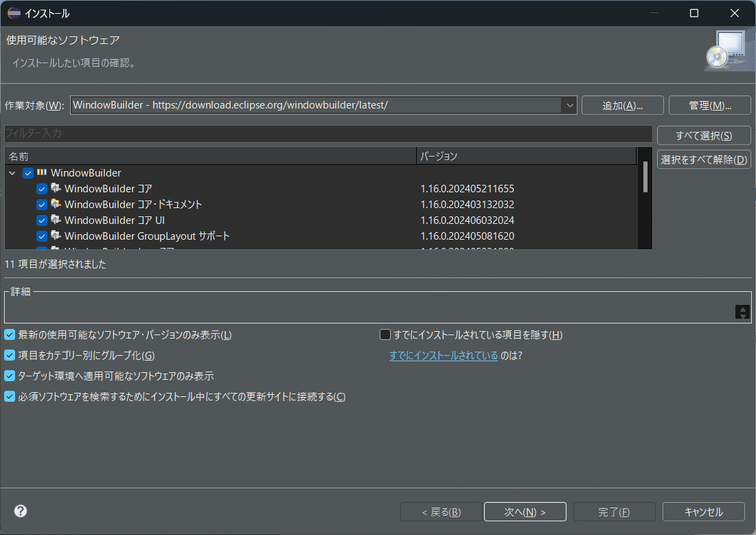Screen dimensions: 756x535
Task: Click the GroupLayout サポート feature icon
Action: pyautogui.click(x=56, y=236)
